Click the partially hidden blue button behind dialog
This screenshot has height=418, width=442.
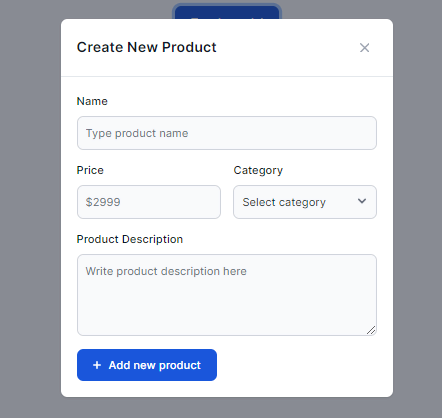coord(227,12)
